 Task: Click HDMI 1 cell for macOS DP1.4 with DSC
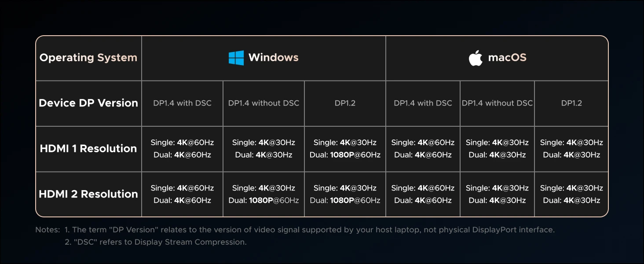[x=423, y=149]
